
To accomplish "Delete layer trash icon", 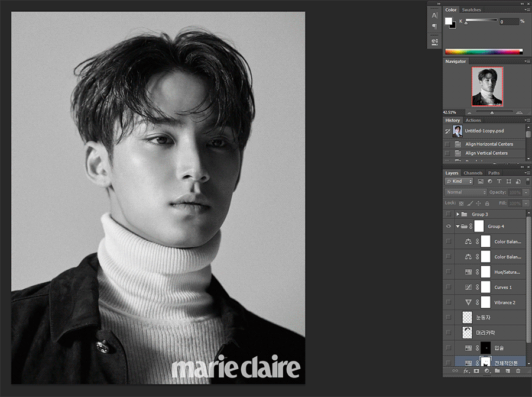I will click(518, 371).
